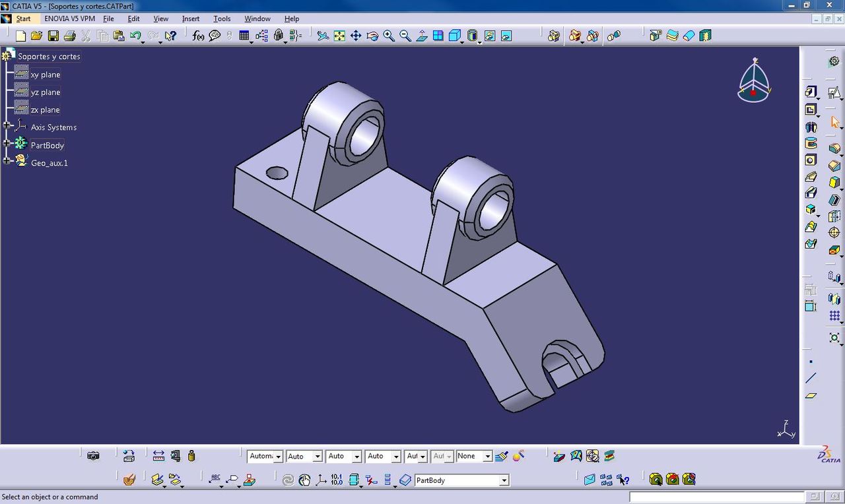This screenshot has width=845, height=504.
Task: Open the File menu
Action: click(x=108, y=18)
